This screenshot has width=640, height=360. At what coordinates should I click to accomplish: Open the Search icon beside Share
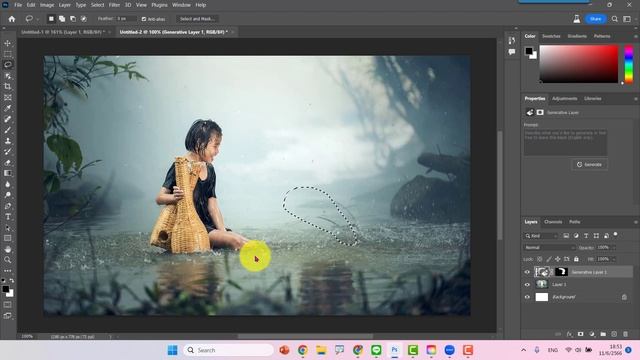(614, 19)
